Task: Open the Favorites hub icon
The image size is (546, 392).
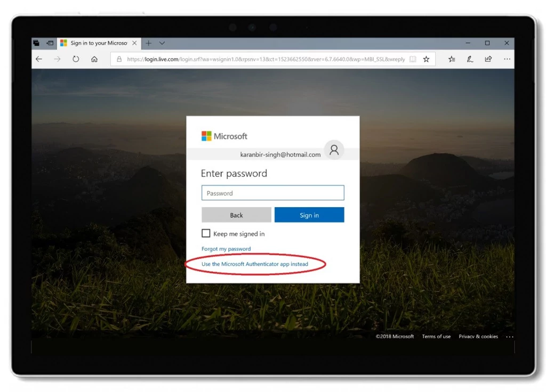Action: click(452, 59)
